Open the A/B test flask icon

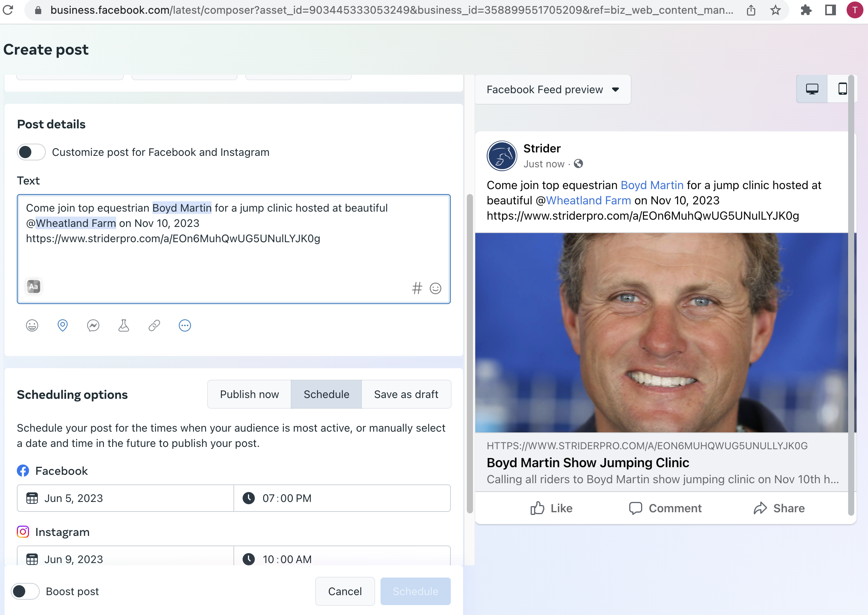click(x=124, y=325)
